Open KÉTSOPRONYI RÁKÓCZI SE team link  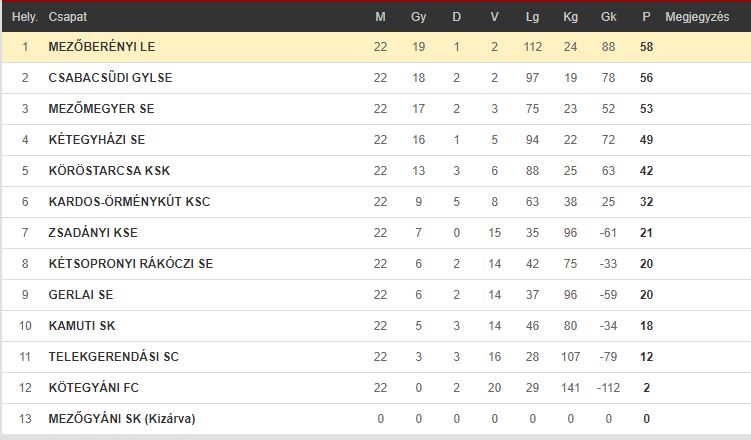point(130,264)
